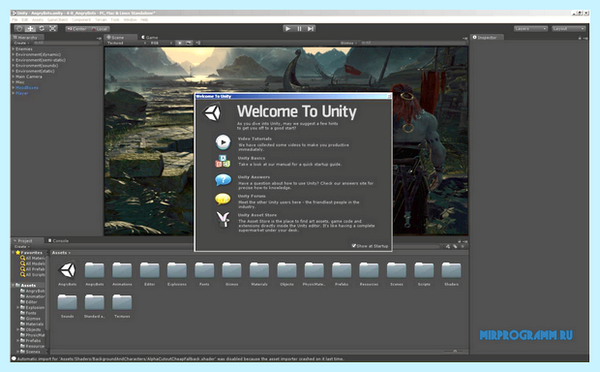The height and width of the screenshot is (372, 600).
Task: Expand Environment(semi-static) in Hierarchy
Action: click(x=13, y=60)
